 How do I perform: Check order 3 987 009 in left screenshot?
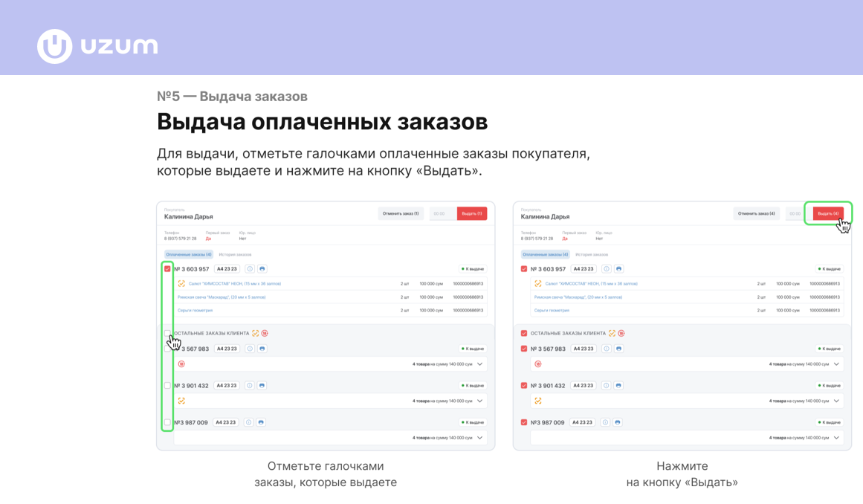[167, 422]
